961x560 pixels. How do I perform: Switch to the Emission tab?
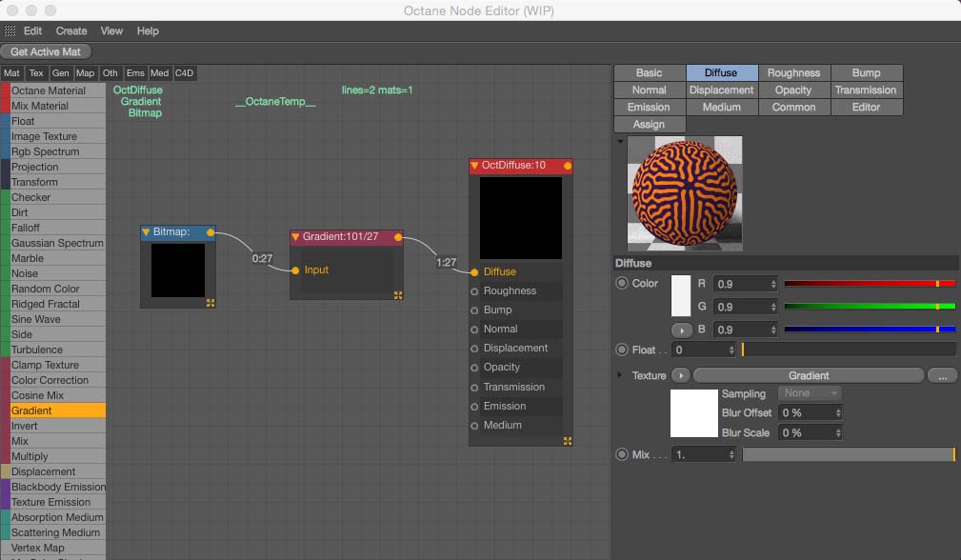click(x=649, y=108)
